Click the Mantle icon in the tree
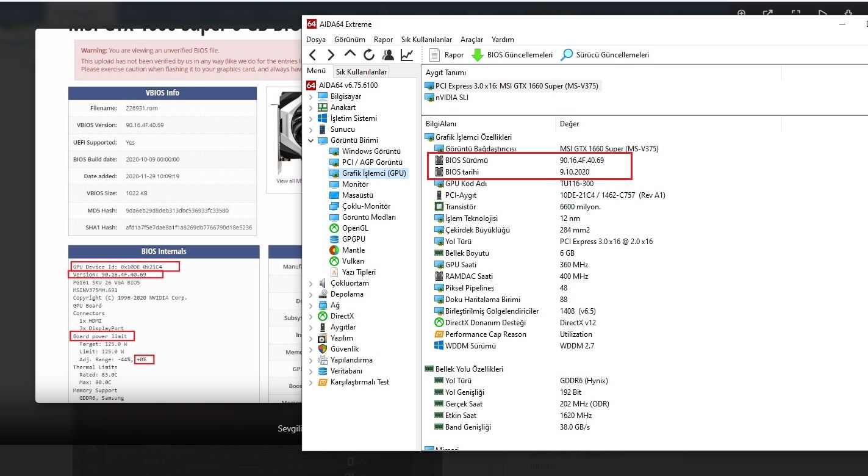The height and width of the screenshot is (476, 868). pos(334,250)
